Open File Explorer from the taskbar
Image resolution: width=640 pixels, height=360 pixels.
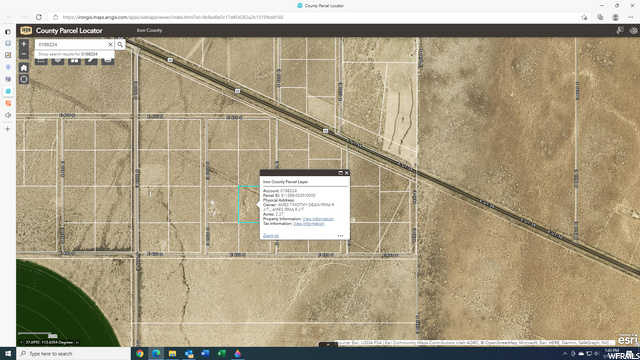point(172,353)
